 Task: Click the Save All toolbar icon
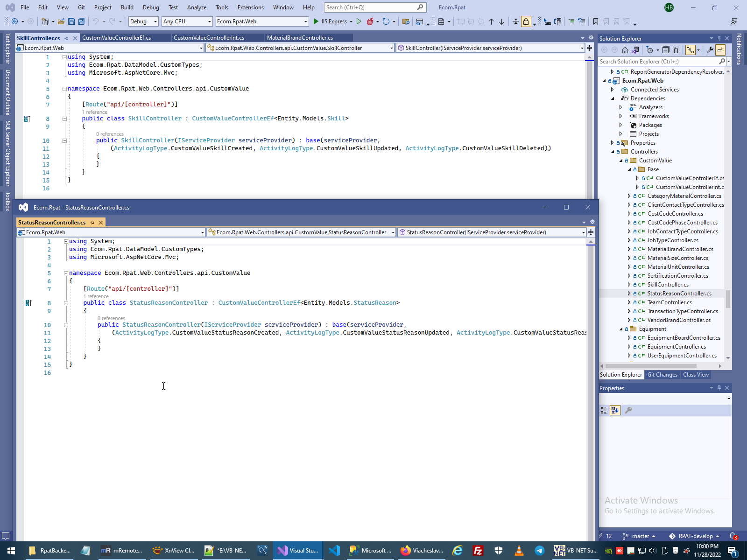[82, 21]
